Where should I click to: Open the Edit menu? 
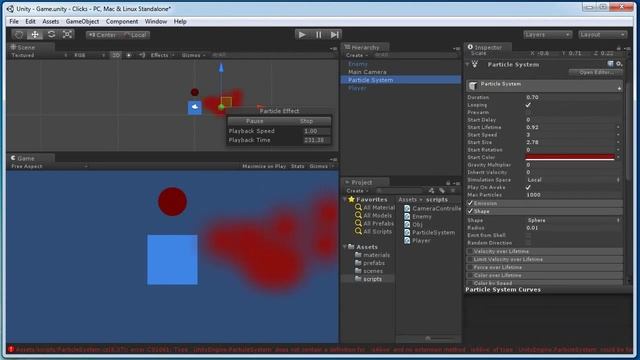pos(30,21)
